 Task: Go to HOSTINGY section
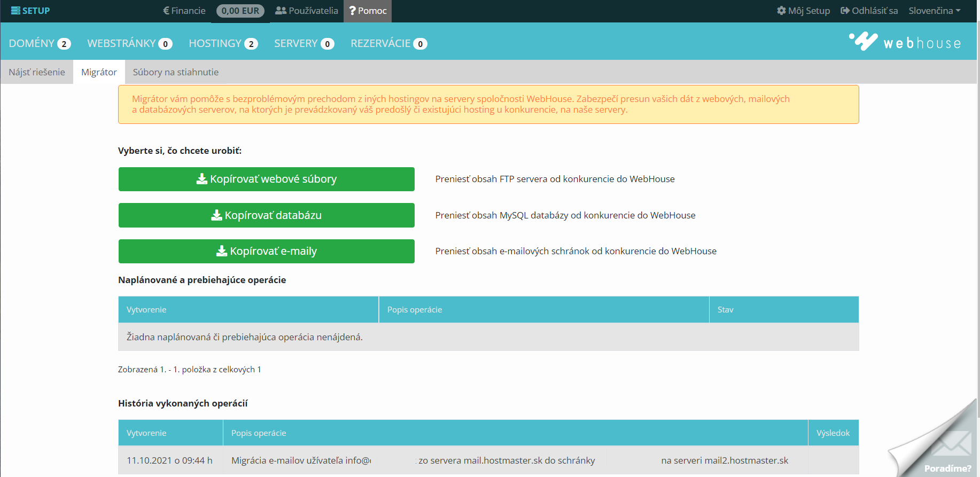click(223, 43)
